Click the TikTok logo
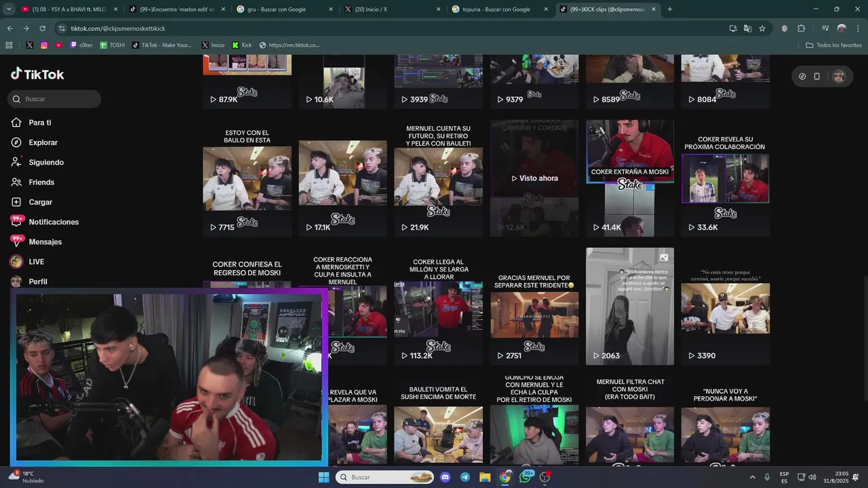The image size is (868, 488). coord(37,75)
